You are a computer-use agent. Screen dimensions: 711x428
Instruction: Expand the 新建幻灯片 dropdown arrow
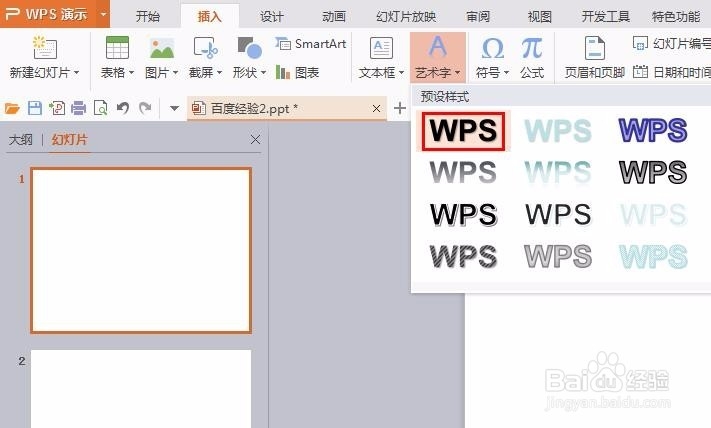pyautogui.click(x=76, y=73)
